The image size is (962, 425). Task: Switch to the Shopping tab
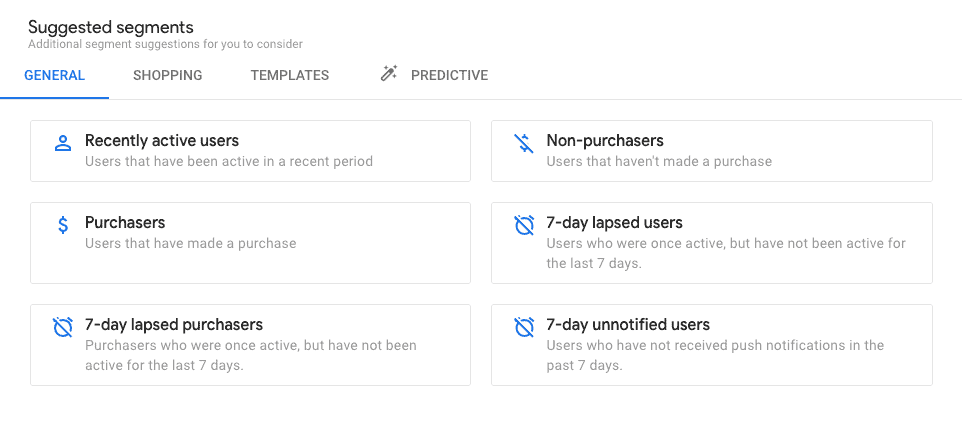(167, 75)
